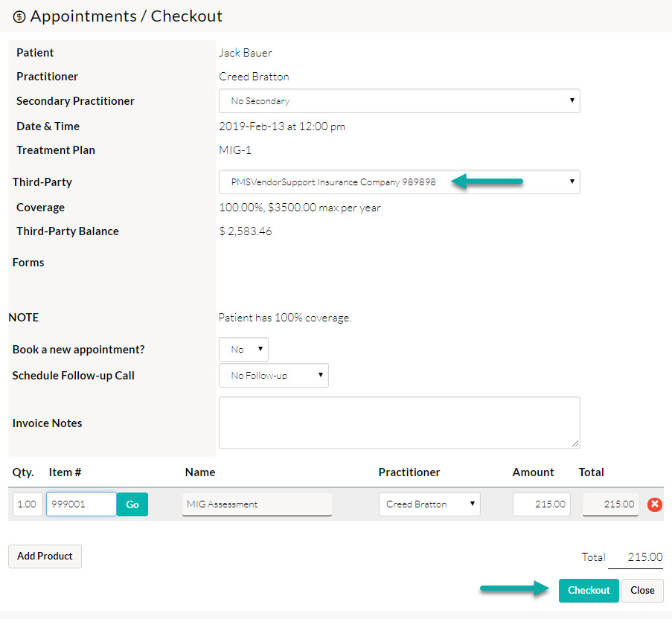Click the date 2019-Feb-13 at 12:00 pm
672x619 pixels.
pos(282,126)
